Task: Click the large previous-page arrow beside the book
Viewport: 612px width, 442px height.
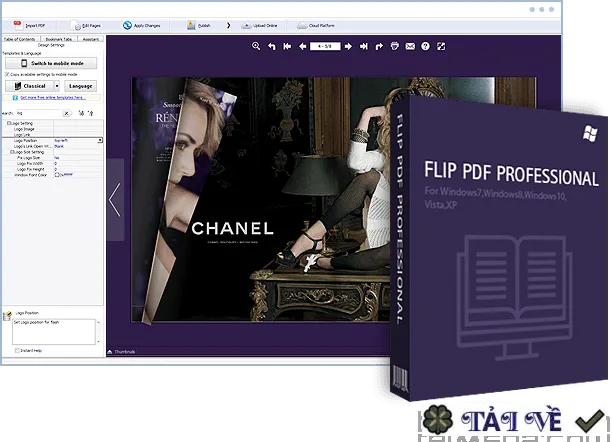Action: click(x=115, y=200)
